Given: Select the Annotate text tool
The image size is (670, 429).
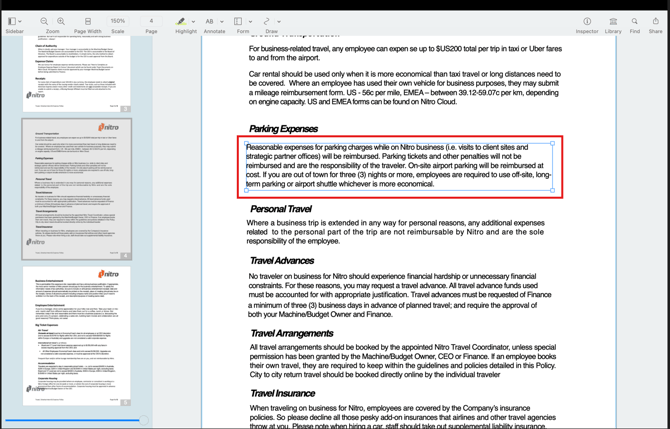Looking at the screenshot, I should [211, 20].
